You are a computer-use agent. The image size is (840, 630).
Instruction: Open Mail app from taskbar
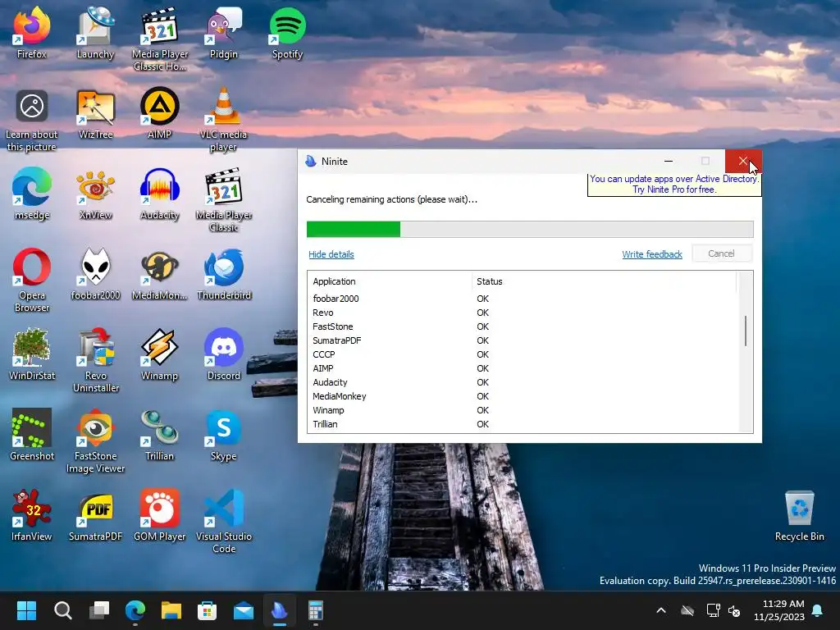[x=244, y=610]
